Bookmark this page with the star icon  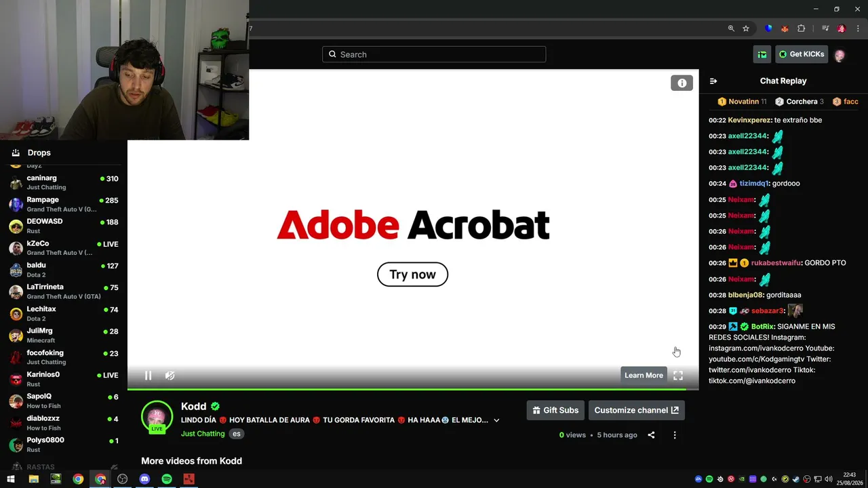[746, 28]
